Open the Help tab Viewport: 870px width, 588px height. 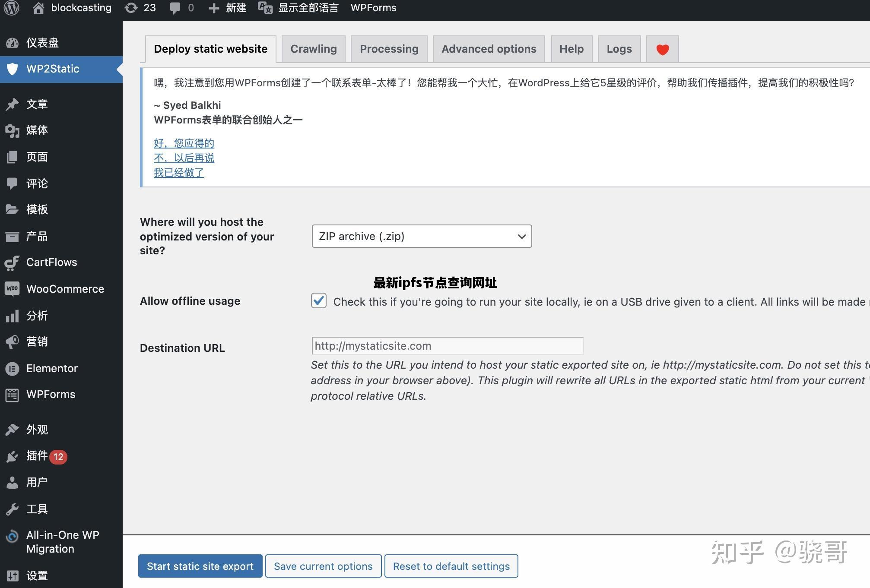pos(572,49)
